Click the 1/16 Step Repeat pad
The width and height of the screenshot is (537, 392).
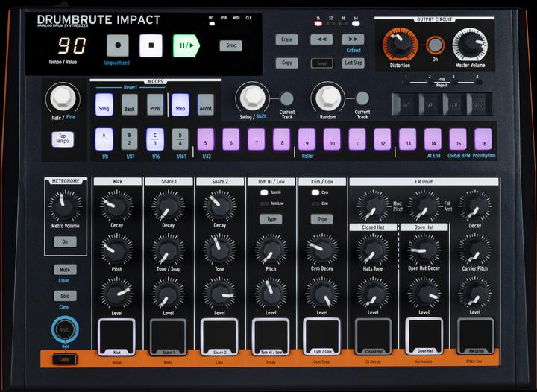(454, 104)
